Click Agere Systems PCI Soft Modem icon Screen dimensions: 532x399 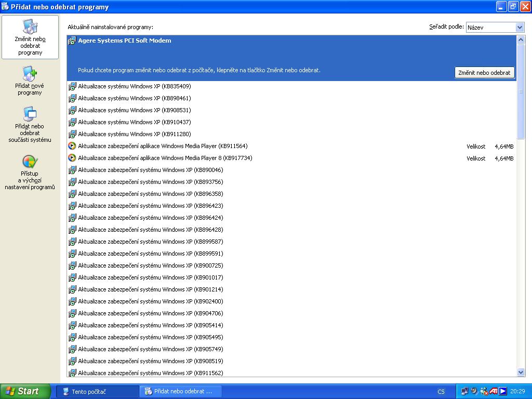pyautogui.click(x=72, y=41)
